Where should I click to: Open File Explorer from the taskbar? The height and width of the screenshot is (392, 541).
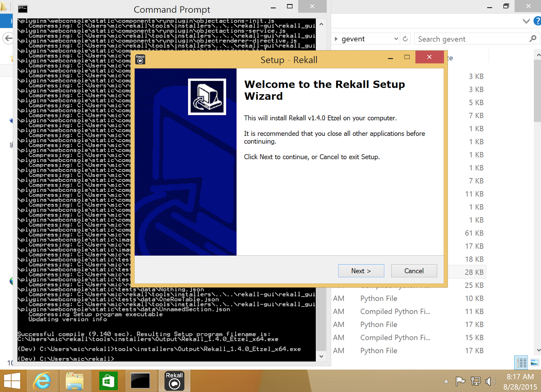click(74, 381)
